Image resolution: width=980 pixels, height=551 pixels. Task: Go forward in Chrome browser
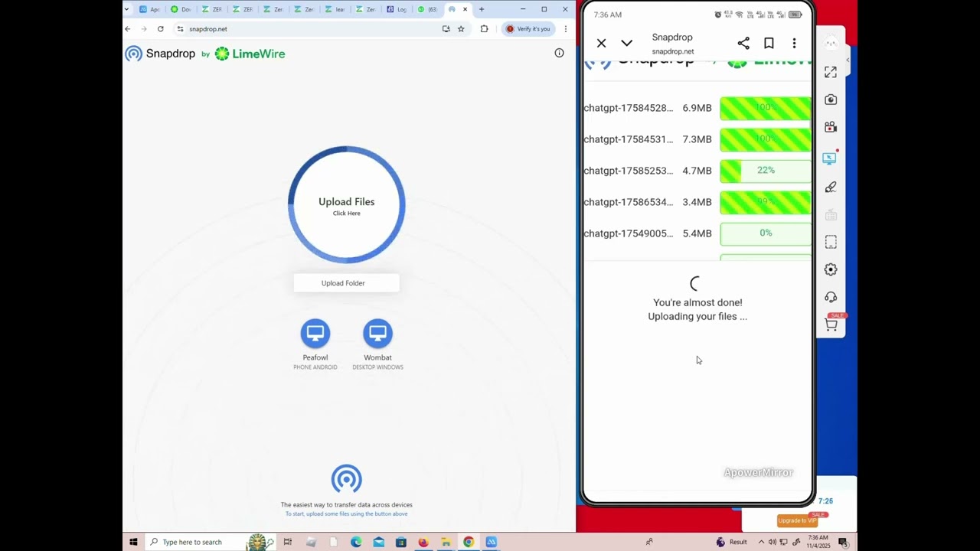pyautogui.click(x=143, y=29)
